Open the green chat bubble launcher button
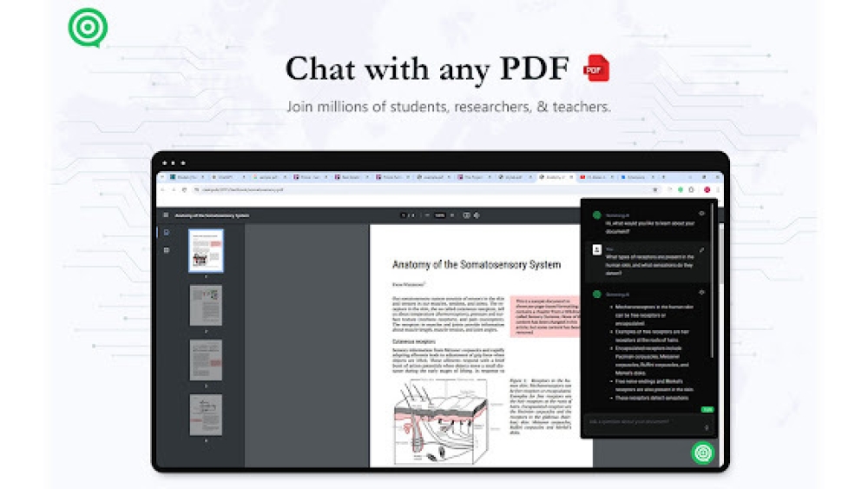Image resolution: width=868 pixels, height=489 pixels. 702,453
